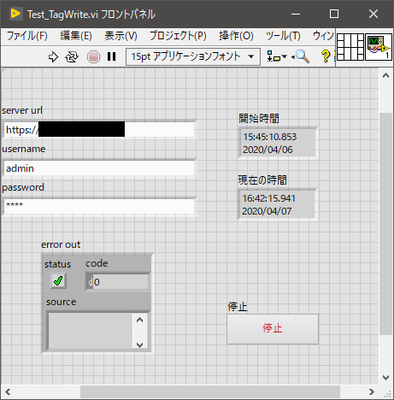Click the error out cluster label
This screenshot has height=400, width=394.
coord(61,245)
